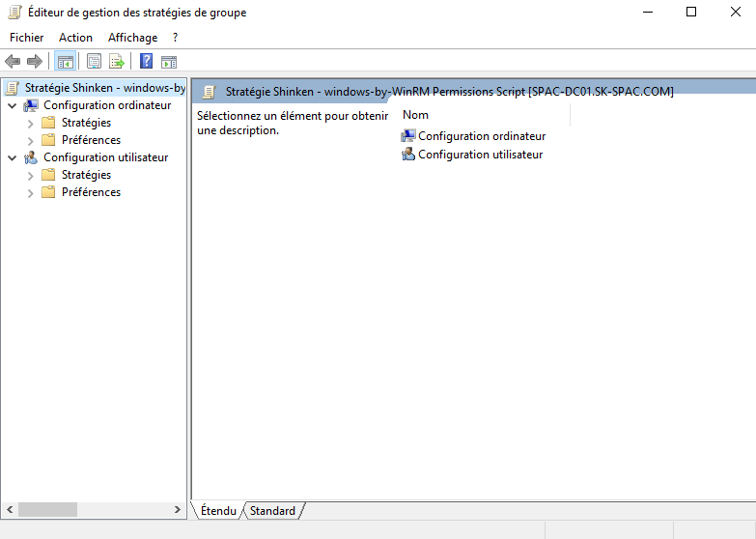Click the Nom column header
The height and width of the screenshot is (539, 756).
tap(416, 115)
